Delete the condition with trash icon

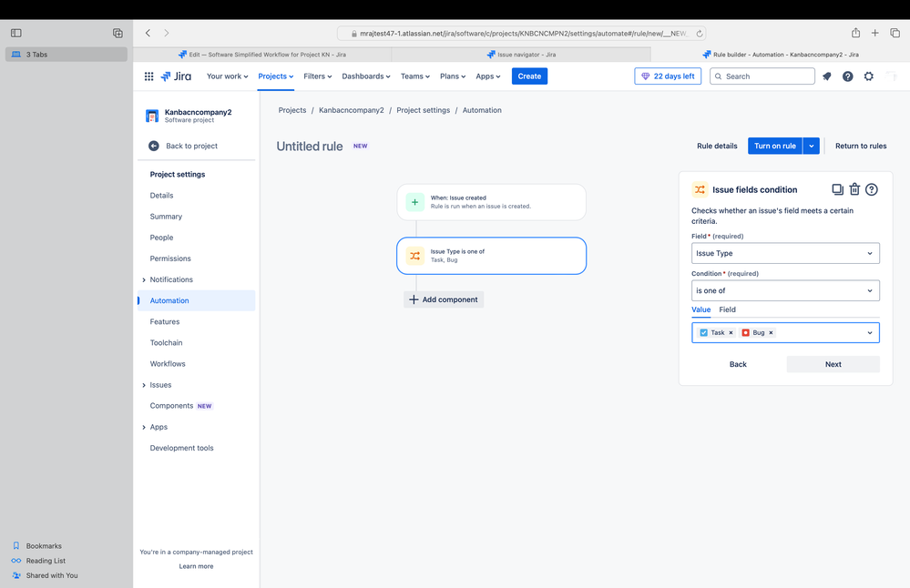(x=854, y=189)
